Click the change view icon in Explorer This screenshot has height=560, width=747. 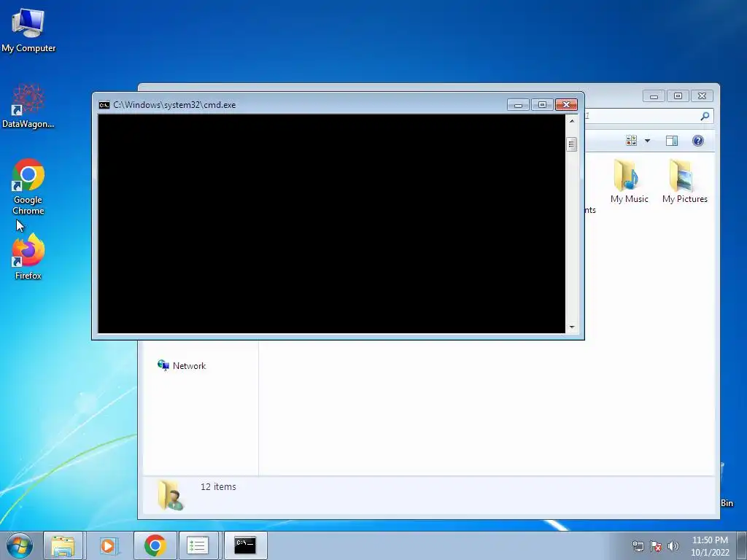(631, 141)
